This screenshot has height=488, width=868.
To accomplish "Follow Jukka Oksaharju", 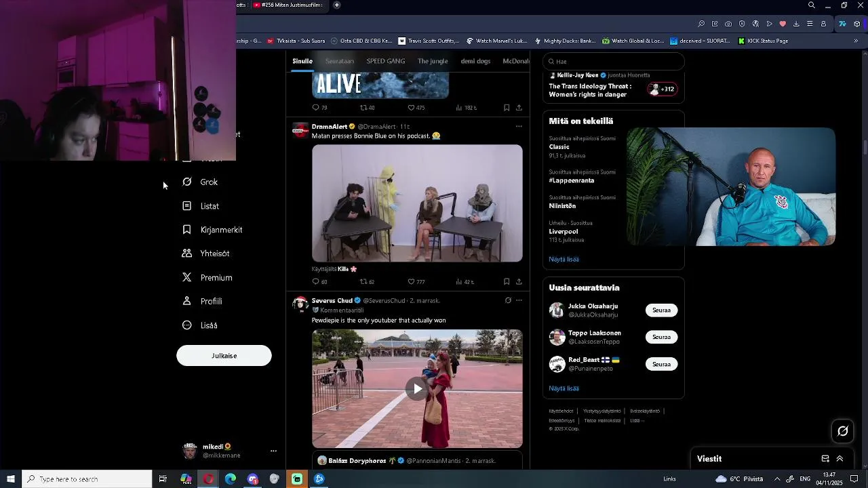I will pyautogui.click(x=661, y=310).
